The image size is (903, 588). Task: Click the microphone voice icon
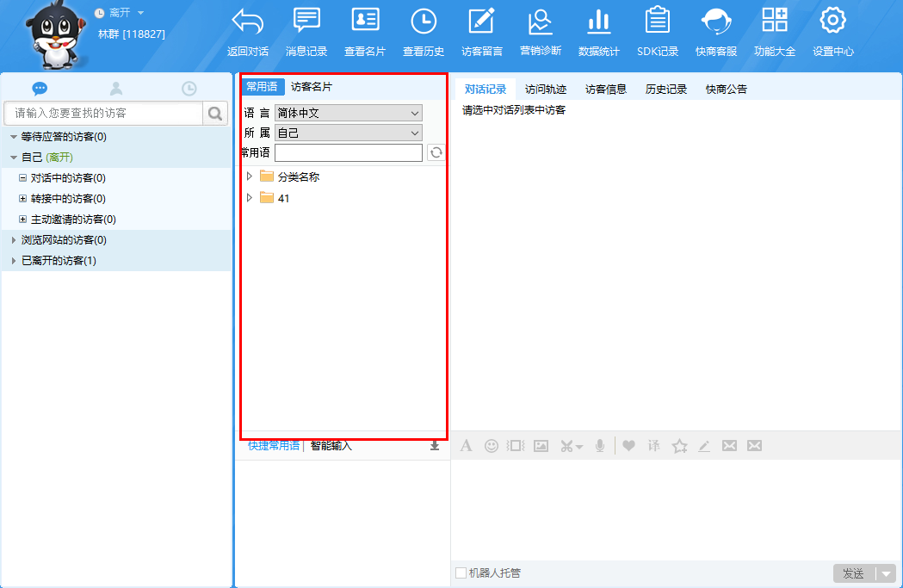pyautogui.click(x=600, y=446)
